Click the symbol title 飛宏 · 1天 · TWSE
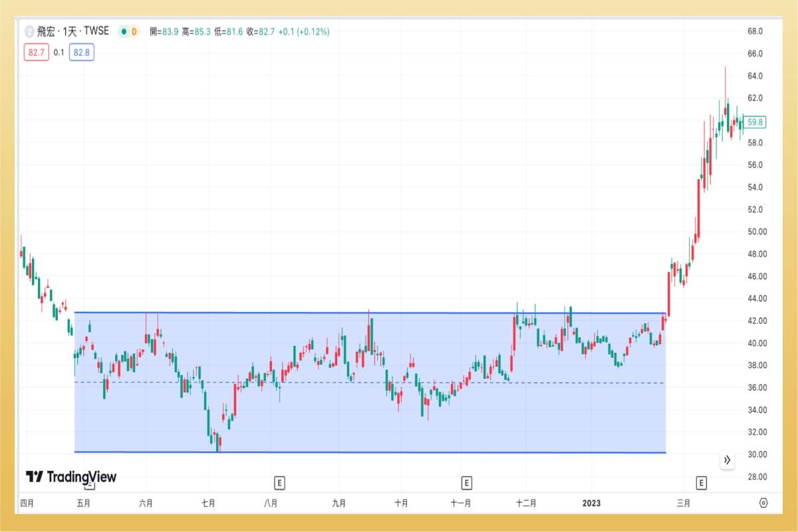 73,31
